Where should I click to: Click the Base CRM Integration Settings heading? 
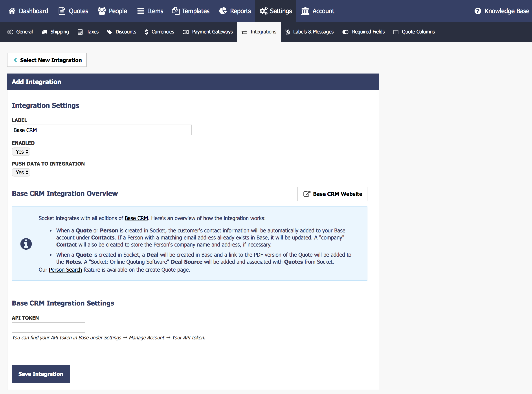(63, 303)
